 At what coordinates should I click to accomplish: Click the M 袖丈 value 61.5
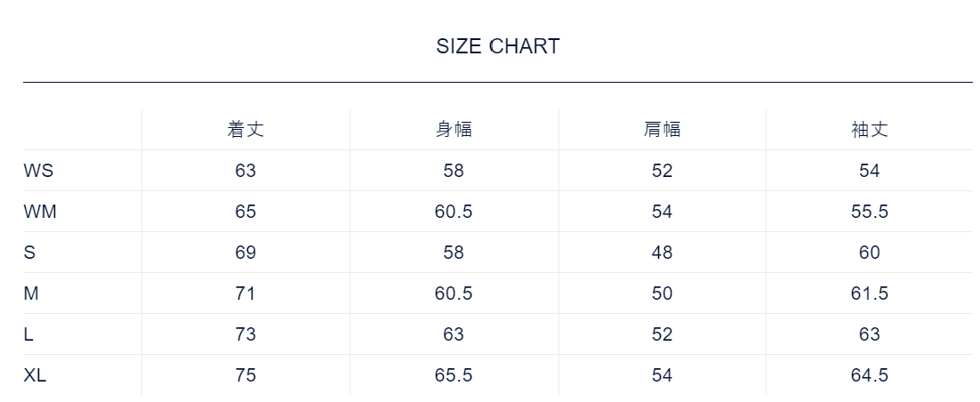click(869, 293)
